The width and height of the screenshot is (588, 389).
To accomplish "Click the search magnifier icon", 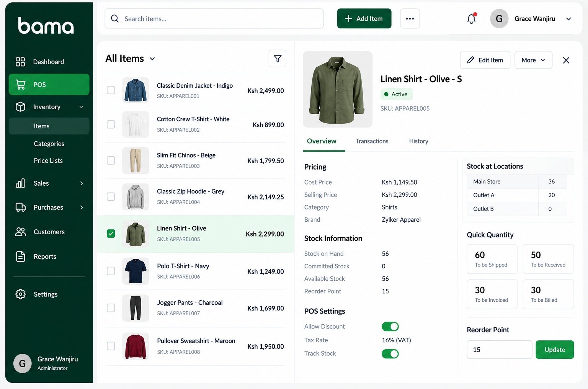I will [115, 18].
